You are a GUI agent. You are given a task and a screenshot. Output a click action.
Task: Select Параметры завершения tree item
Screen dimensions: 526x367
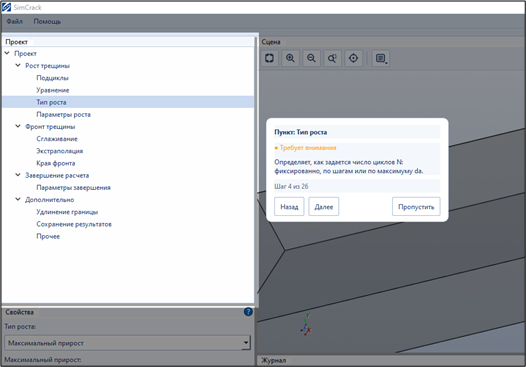pyautogui.click(x=73, y=188)
